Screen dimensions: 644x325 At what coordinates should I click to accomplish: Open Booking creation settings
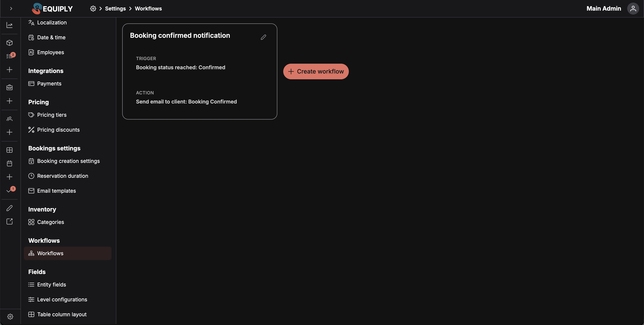(x=67, y=161)
